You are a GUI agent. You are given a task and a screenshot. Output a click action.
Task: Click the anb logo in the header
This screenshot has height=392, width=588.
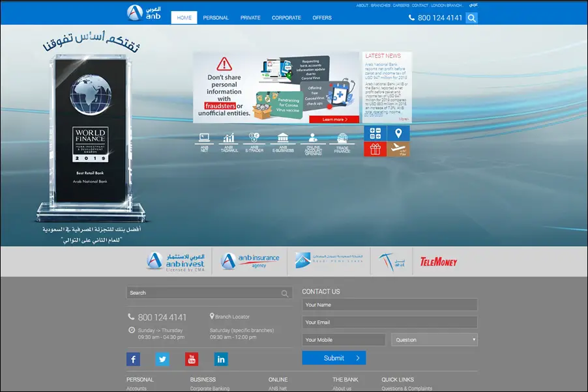(144, 13)
